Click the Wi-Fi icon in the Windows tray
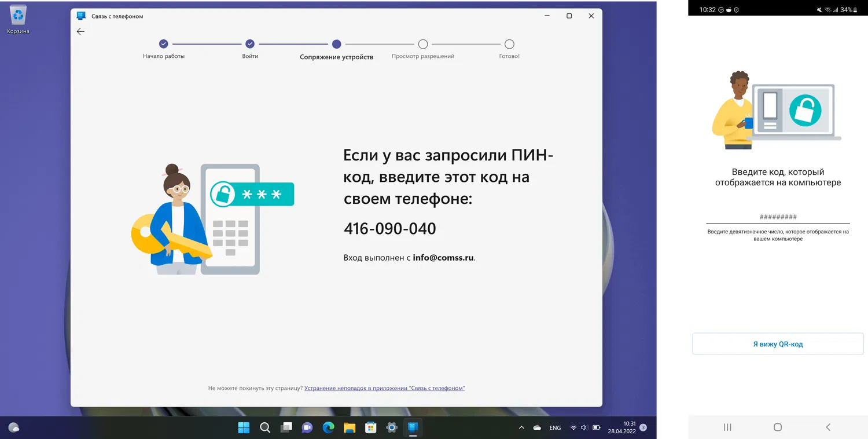868x439 pixels. 573,427
